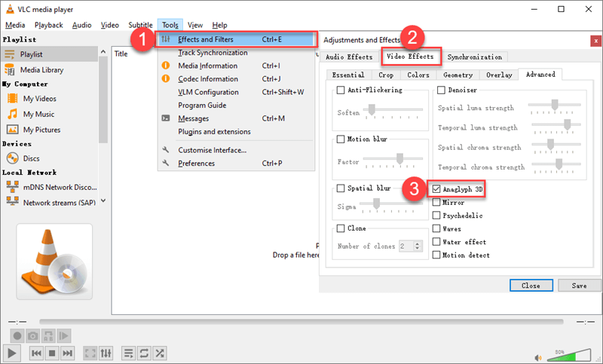Open the Playback menu

pyautogui.click(x=48, y=25)
